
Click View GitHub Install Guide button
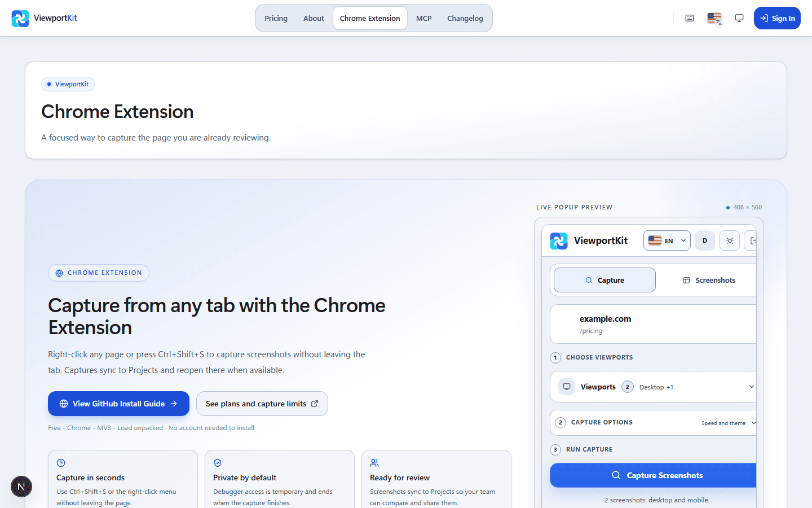coord(118,404)
